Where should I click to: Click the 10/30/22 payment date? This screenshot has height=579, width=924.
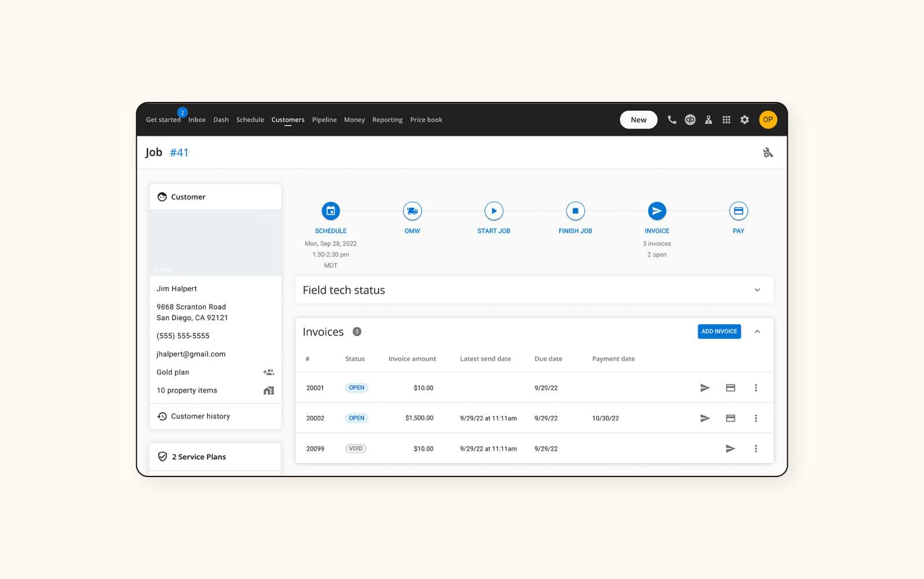[x=606, y=418]
